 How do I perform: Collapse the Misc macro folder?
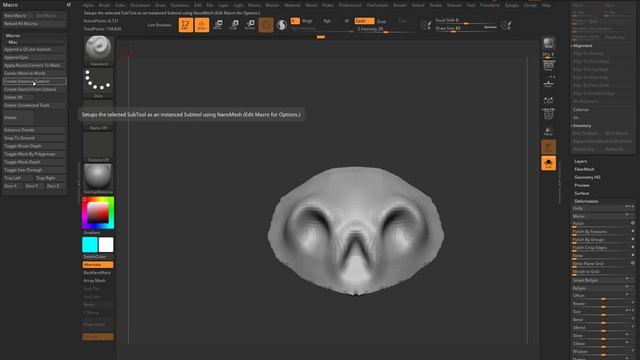pyautogui.click(x=13, y=42)
